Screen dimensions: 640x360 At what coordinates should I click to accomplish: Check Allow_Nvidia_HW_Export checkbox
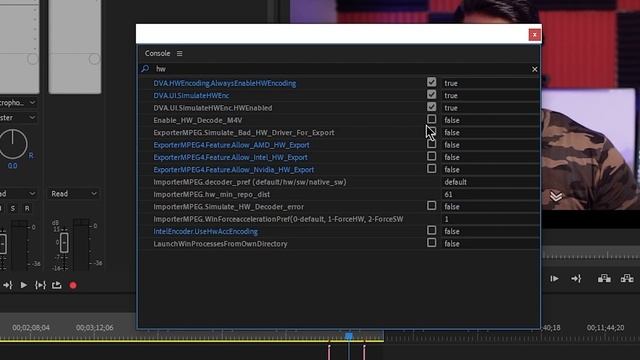click(x=431, y=168)
